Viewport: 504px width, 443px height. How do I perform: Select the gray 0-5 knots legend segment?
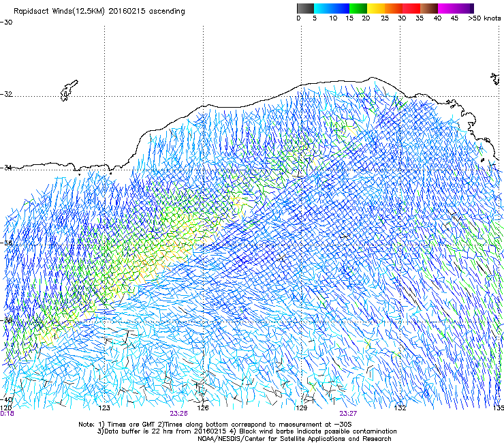[x=305, y=8]
